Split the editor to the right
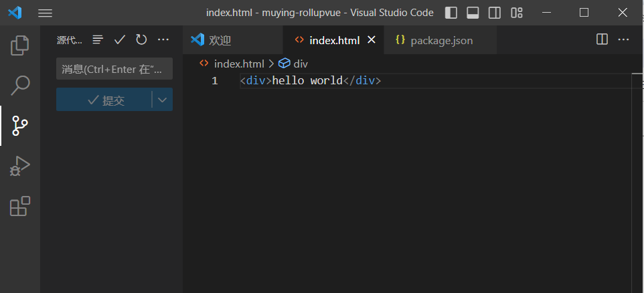The image size is (644, 293). click(x=602, y=40)
